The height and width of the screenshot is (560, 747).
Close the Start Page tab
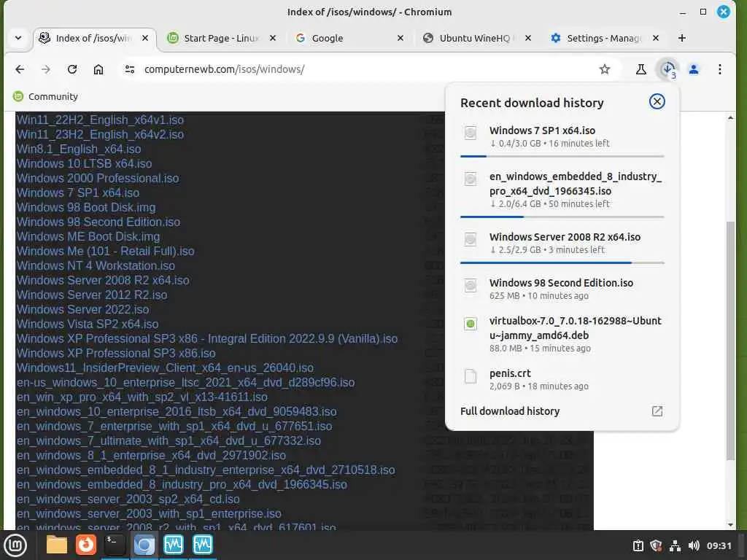(273, 38)
